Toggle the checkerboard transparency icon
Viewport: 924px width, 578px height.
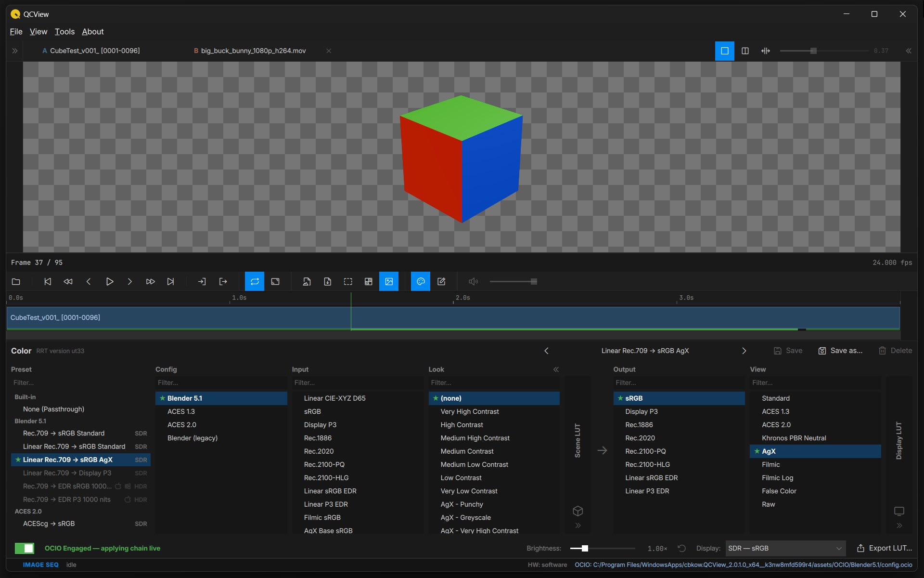coord(368,282)
